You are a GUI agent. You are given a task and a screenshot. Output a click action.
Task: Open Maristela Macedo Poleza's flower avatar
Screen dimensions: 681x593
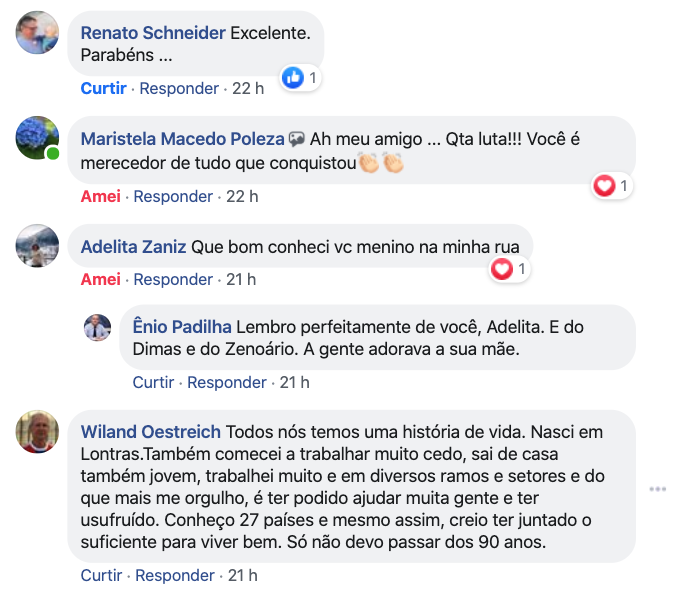[38, 138]
